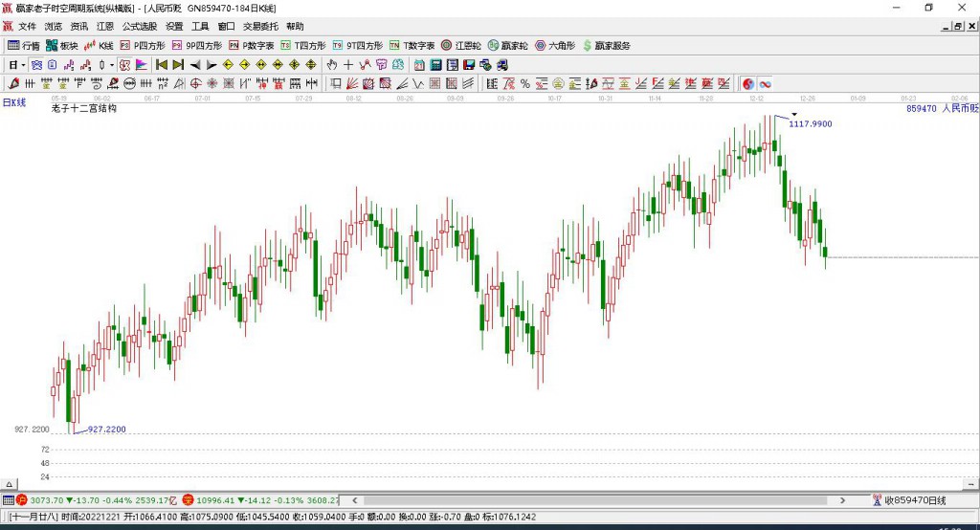Expand the candlestick style dropdown arrow

pyautogui.click(x=111, y=65)
